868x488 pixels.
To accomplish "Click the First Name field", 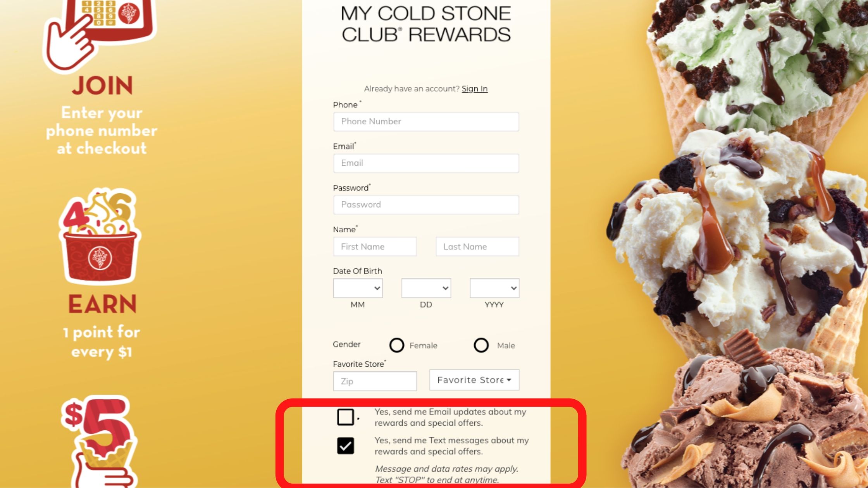I will 375,247.
